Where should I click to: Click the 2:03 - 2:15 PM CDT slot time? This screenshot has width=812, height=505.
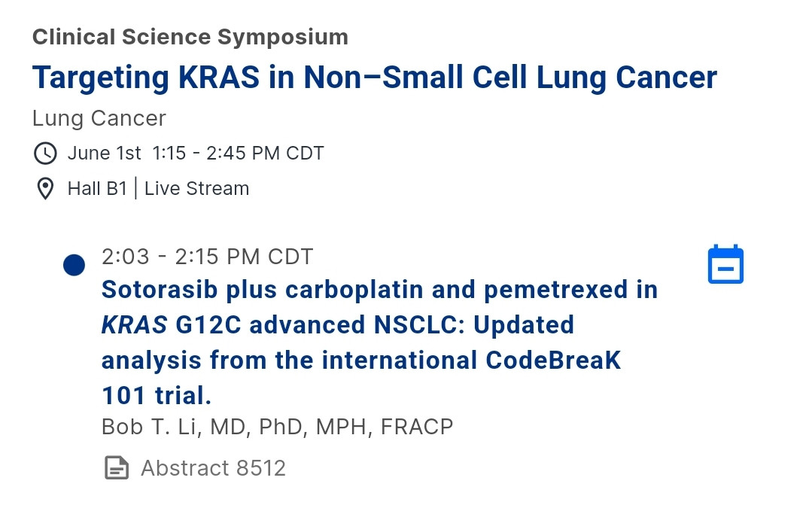(x=207, y=257)
